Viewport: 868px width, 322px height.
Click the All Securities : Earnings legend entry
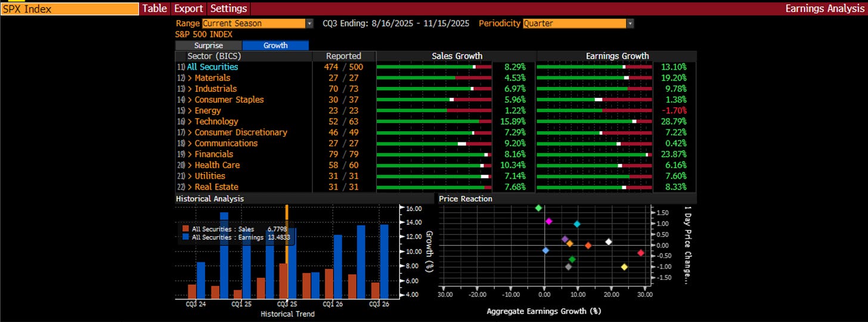coord(237,237)
